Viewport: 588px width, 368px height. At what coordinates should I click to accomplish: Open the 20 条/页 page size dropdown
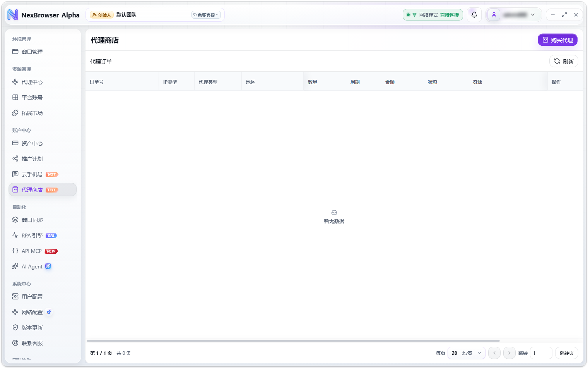467,353
